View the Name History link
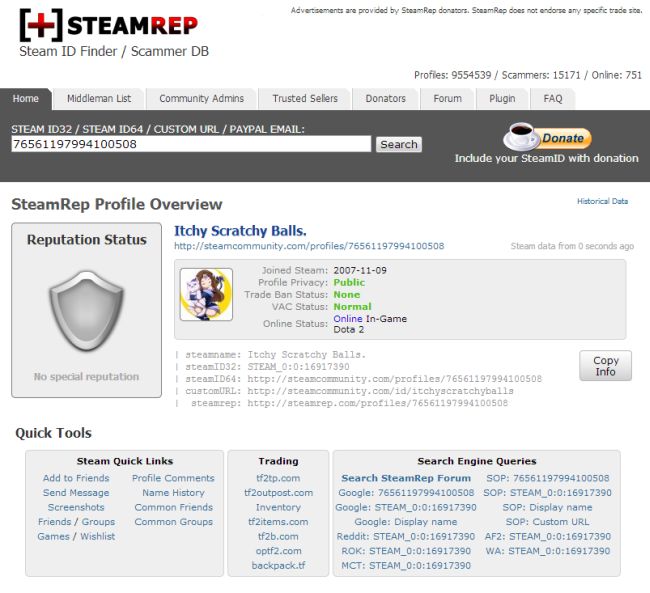Screen dimensions: 650x593 coord(173,493)
